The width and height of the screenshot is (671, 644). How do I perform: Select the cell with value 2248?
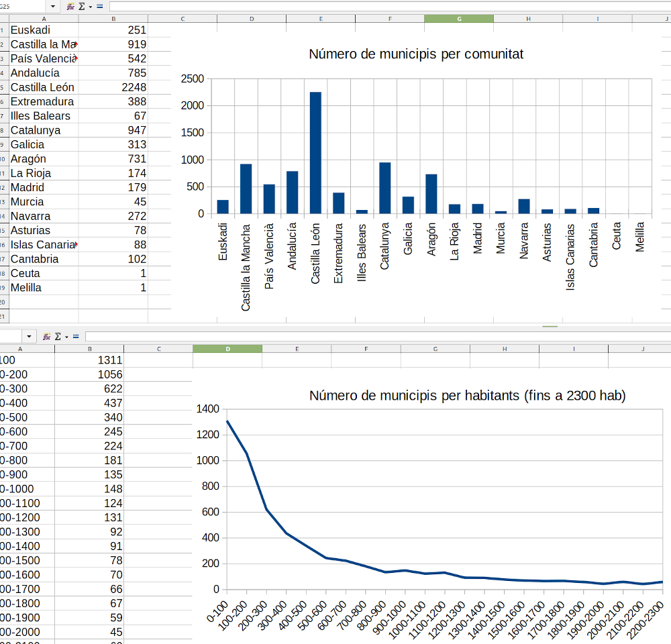point(113,87)
